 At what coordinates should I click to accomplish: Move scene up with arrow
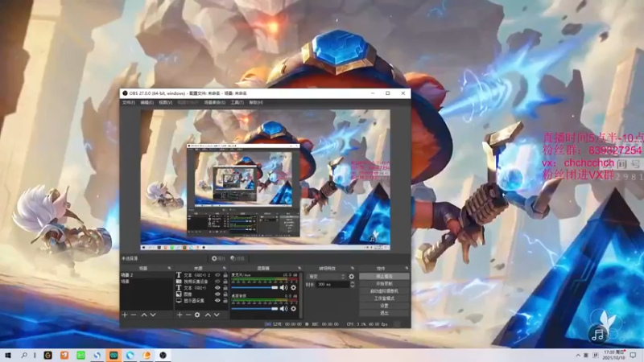coord(144,315)
